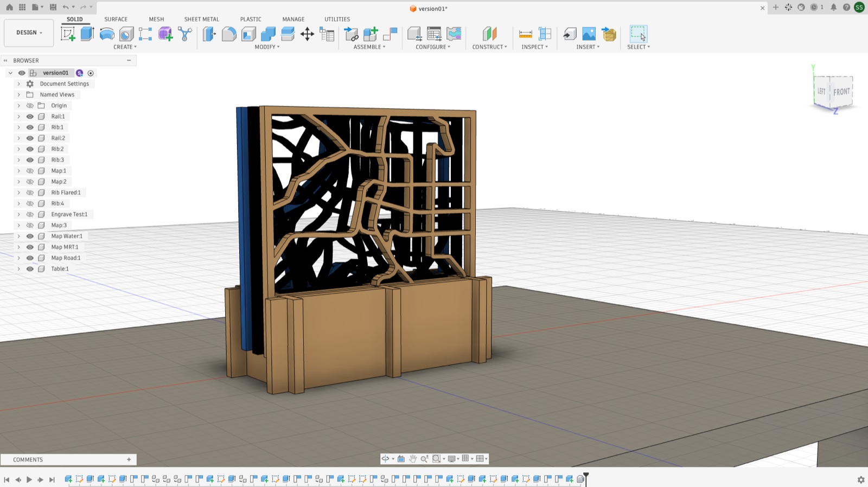Click the Home icon
868x487 pixels.
click(x=9, y=7)
